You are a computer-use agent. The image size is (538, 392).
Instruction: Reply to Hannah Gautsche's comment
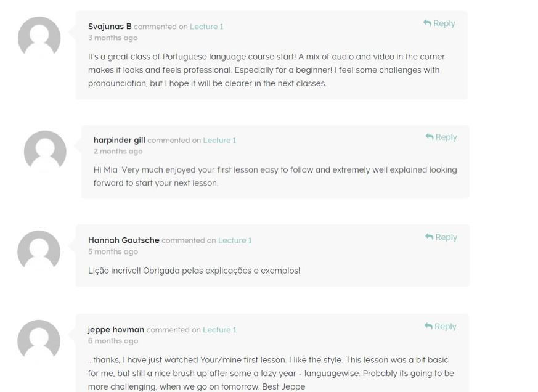441,237
